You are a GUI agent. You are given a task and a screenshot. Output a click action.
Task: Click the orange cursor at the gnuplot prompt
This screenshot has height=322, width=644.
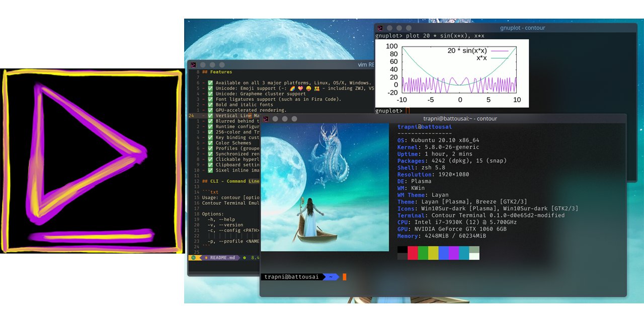point(407,111)
